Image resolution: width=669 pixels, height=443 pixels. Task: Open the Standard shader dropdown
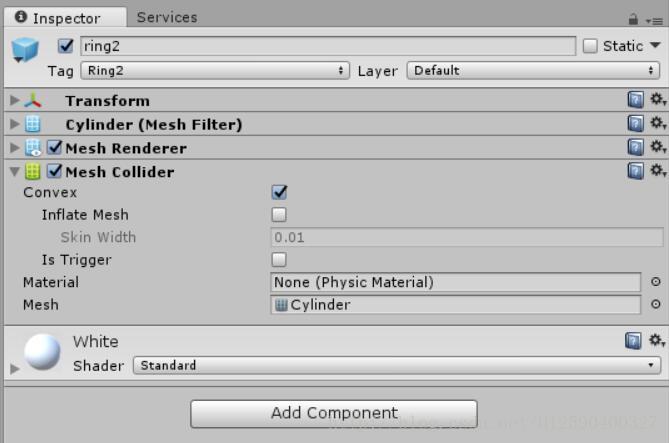coord(397,365)
